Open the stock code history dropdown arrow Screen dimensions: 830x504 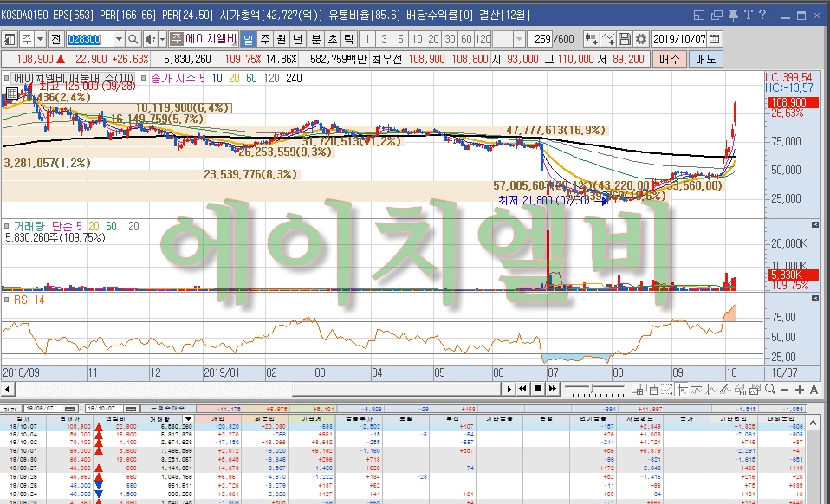click(119, 39)
